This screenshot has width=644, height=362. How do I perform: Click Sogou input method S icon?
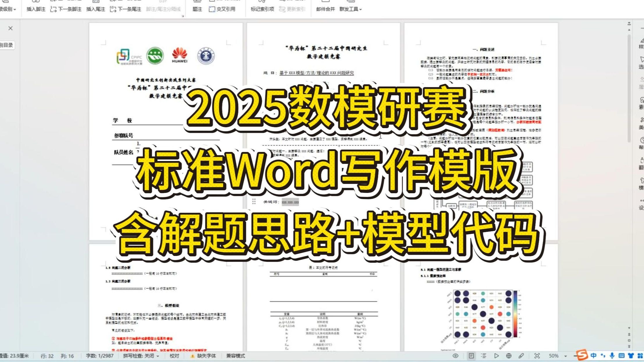[582, 355]
